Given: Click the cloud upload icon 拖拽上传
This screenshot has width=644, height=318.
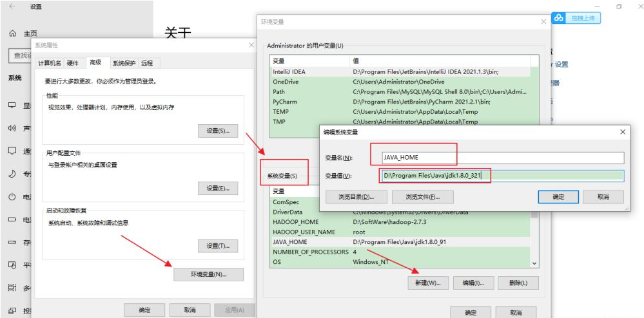Looking at the screenshot, I should [558, 18].
